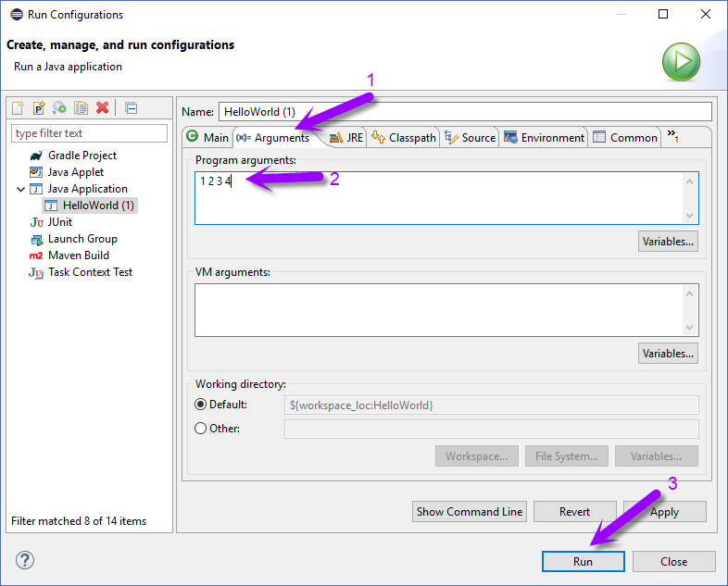Click VM arguments scrollbar down arrow
Viewport: 728px width, 586px height.
pos(689,327)
